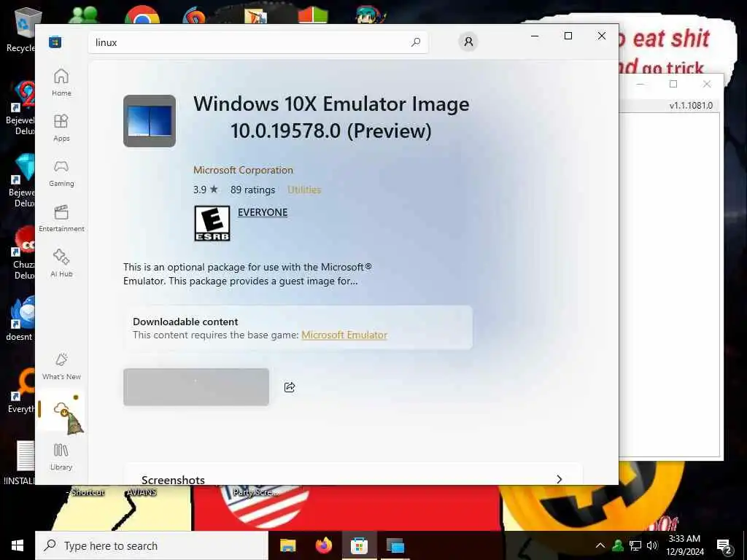Select the Chuzzle Deluxe desktop shortcut
Screen dimensions: 747x560
pyautogui.click(x=21, y=252)
